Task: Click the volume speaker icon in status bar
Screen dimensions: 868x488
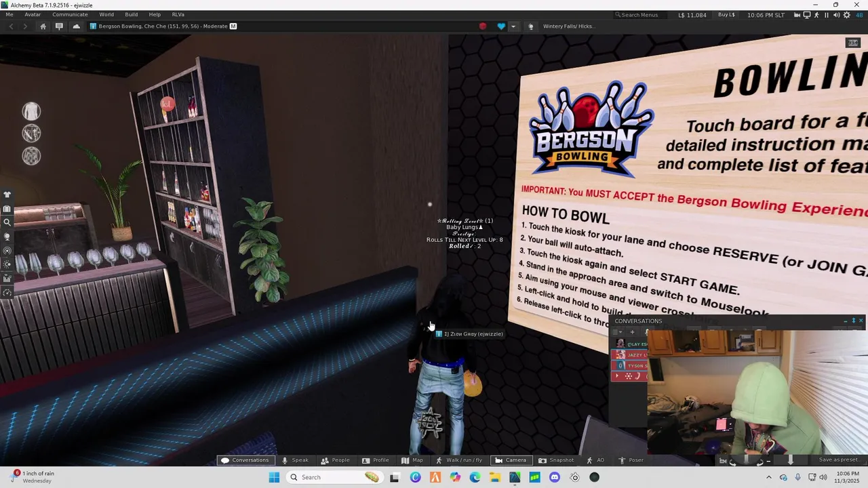Action: click(x=836, y=15)
